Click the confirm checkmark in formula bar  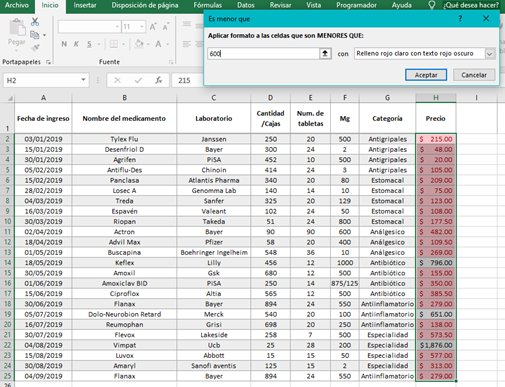138,80
